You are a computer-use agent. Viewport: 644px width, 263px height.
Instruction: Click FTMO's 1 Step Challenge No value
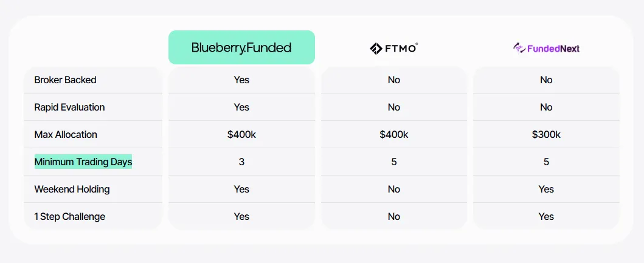(x=394, y=216)
